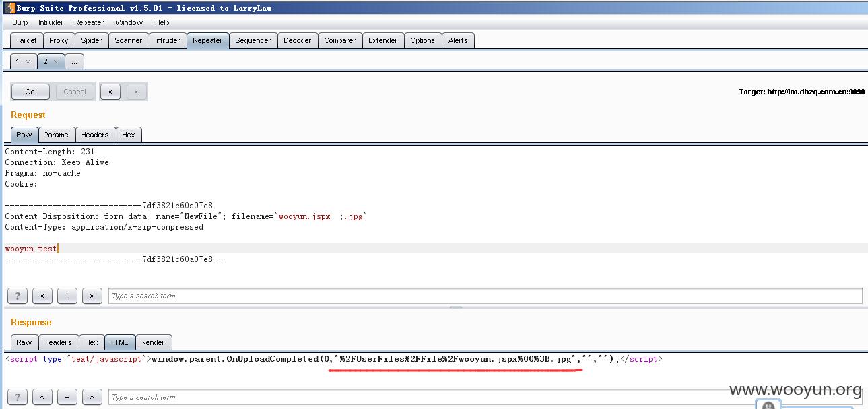
Task: Click the Content-Type x-zip-compressed line
Action: (x=104, y=227)
